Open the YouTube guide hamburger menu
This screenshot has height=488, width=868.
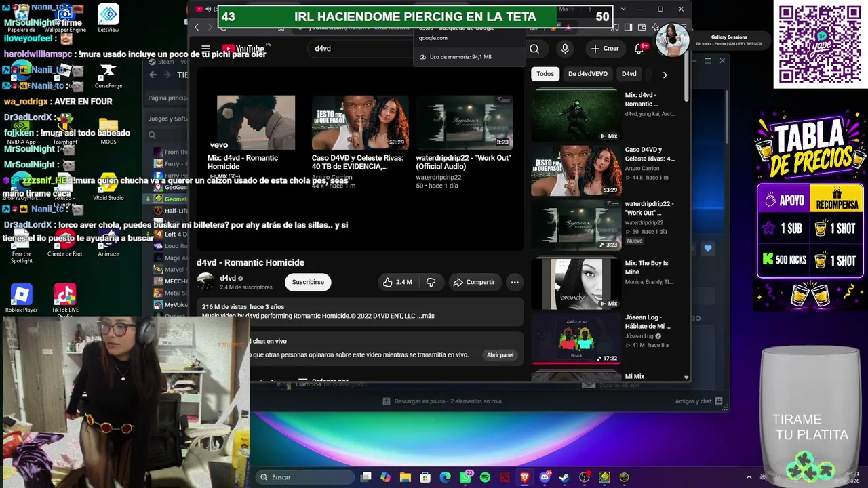point(205,49)
